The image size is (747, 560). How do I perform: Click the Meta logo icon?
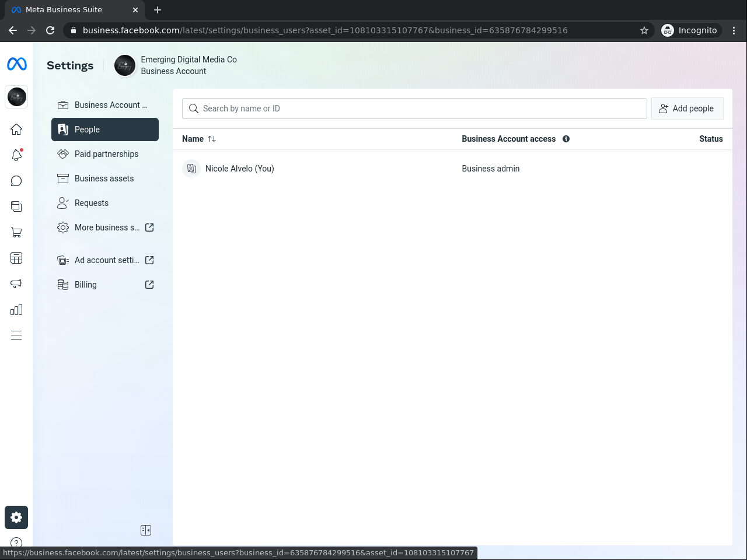click(x=16, y=64)
